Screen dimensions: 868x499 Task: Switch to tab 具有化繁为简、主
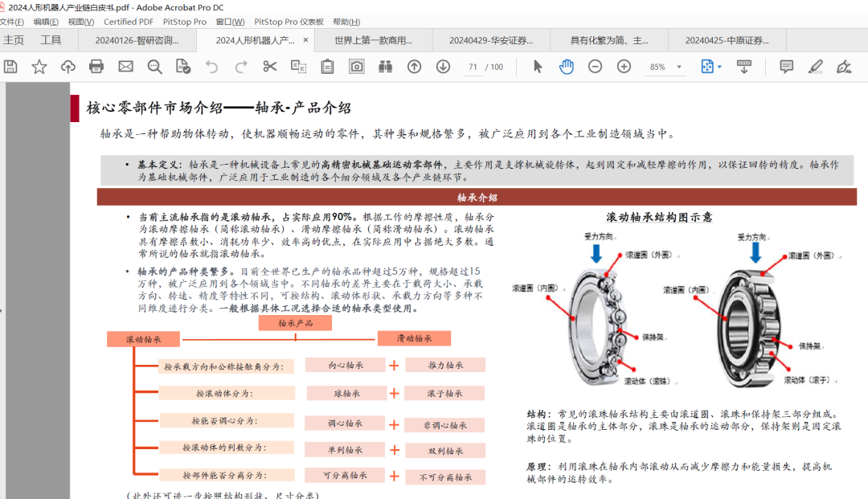coord(609,40)
